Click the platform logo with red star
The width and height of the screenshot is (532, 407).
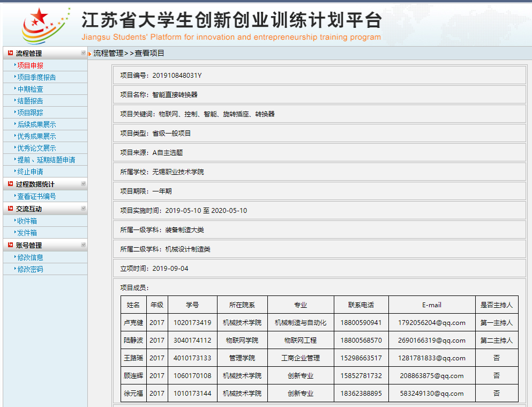pos(45,25)
